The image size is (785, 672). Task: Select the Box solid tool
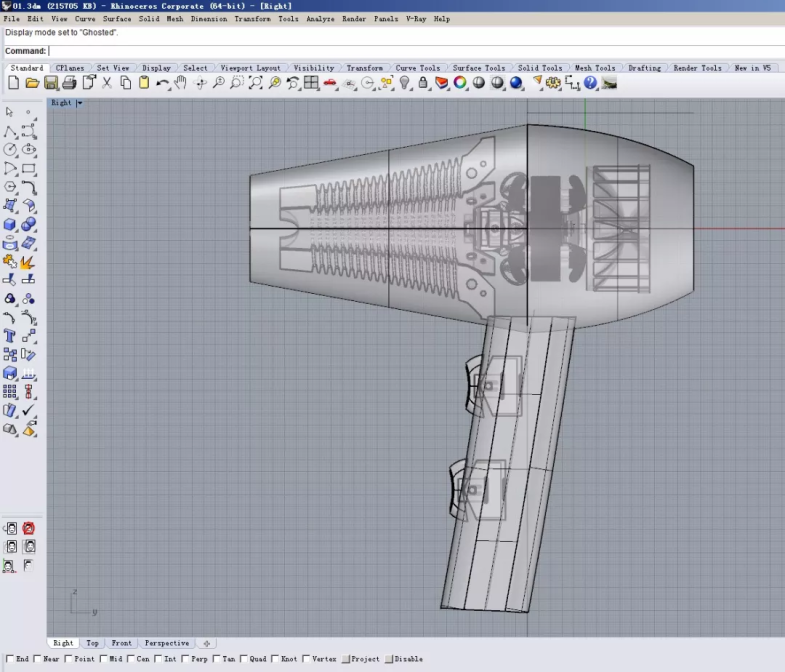point(10,224)
